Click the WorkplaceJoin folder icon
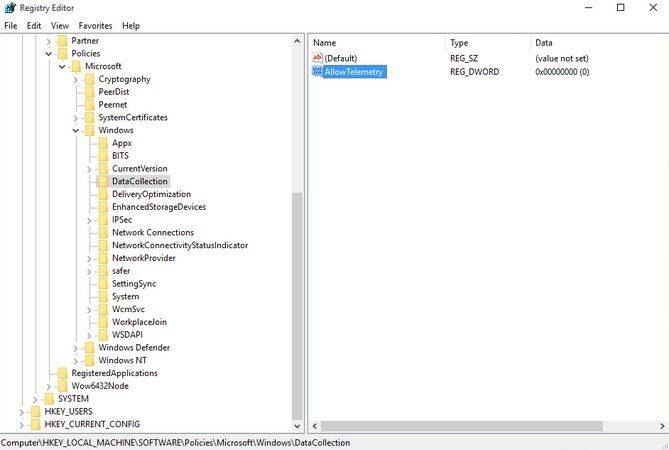 103,322
